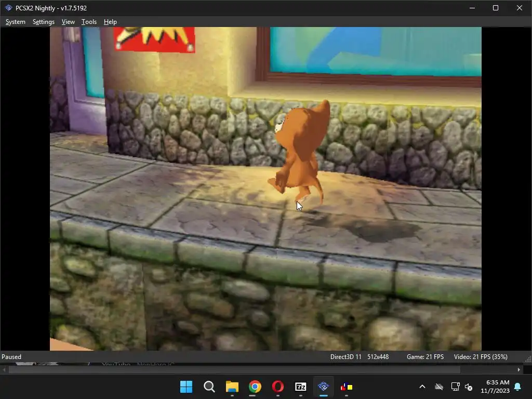
Task: Close the PCSX2 Nightly window
Action: click(x=520, y=8)
